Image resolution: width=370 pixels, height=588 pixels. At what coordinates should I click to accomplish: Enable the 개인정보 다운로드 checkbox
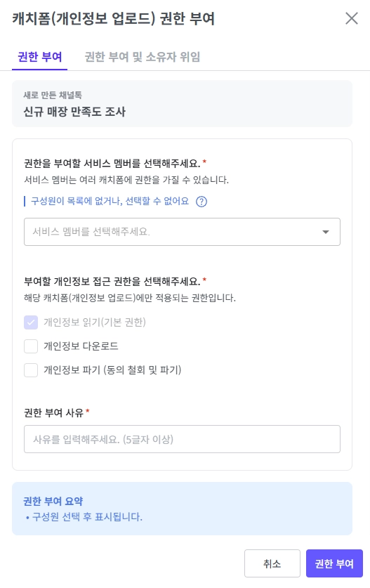31,346
